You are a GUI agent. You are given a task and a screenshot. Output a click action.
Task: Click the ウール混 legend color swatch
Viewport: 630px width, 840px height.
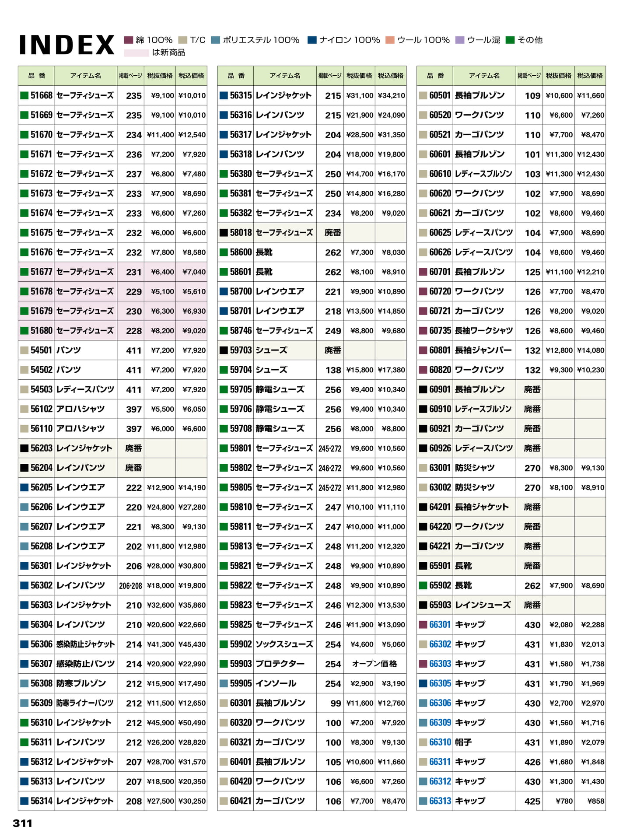(460, 40)
